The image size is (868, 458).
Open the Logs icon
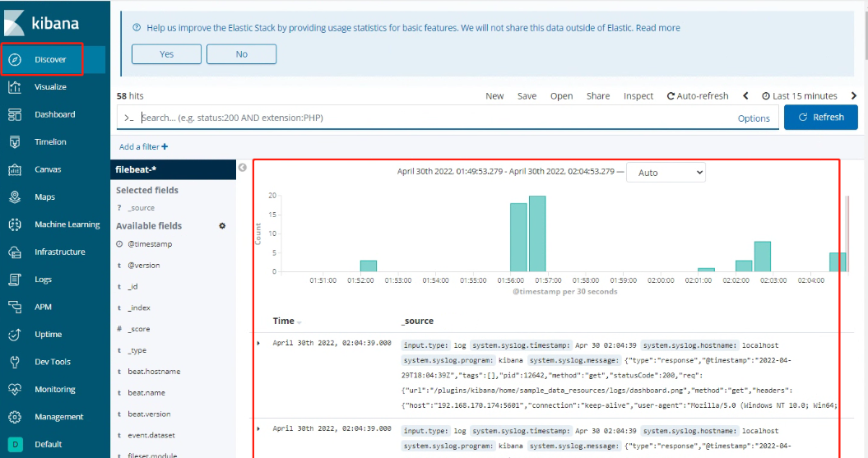click(x=15, y=280)
